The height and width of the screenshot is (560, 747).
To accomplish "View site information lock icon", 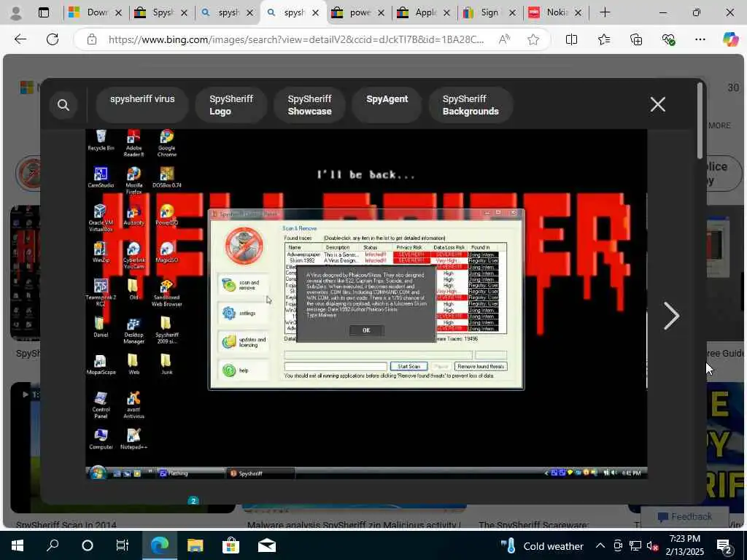I will (x=92, y=39).
